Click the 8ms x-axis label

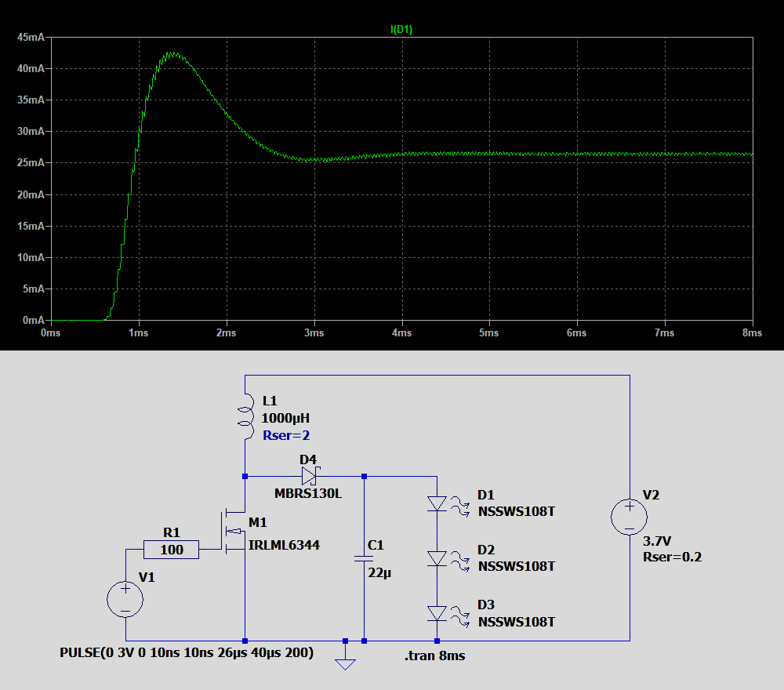(x=752, y=333)
